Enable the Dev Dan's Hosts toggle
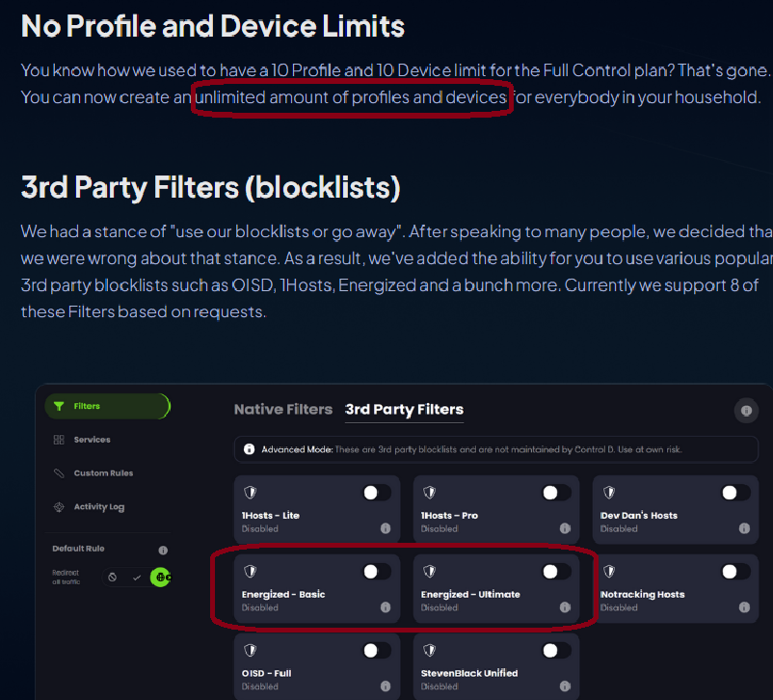The image size is (773, 700). pyautogui.click(x=736, y=493)
